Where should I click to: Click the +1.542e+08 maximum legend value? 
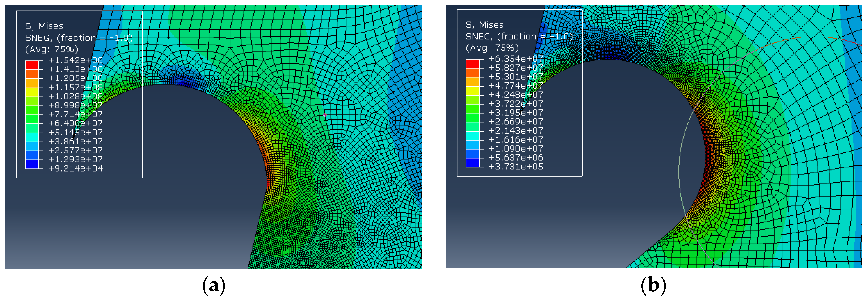[x=75, y=60]
